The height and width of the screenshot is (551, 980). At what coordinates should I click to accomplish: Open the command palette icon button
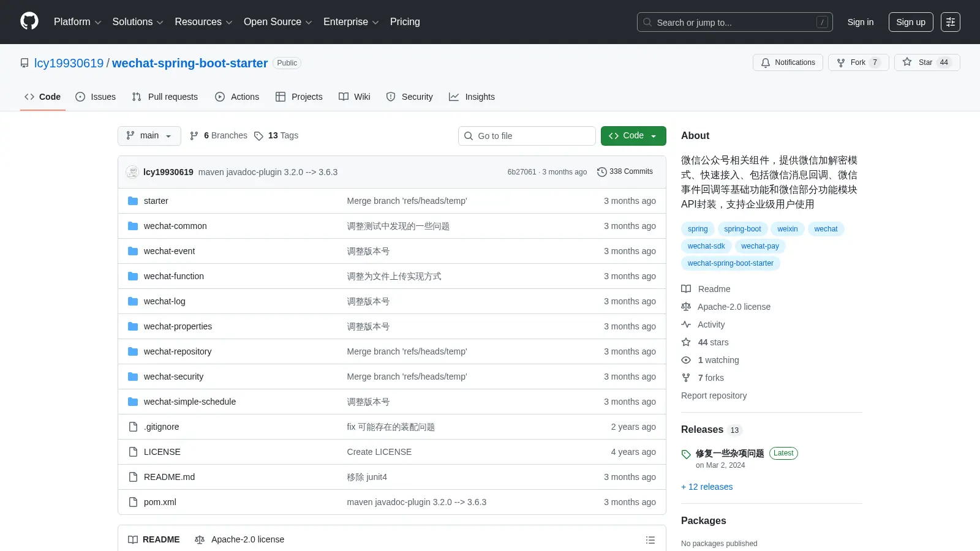click(951, 22)
